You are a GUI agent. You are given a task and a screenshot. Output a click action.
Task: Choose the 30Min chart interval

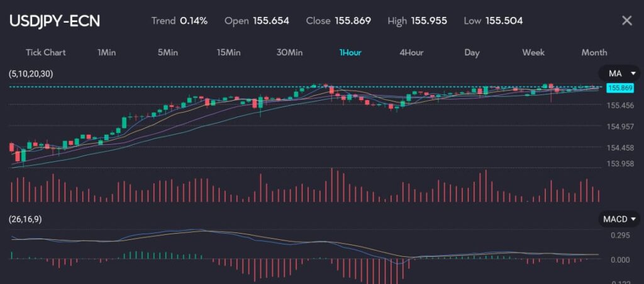[289, 52]
